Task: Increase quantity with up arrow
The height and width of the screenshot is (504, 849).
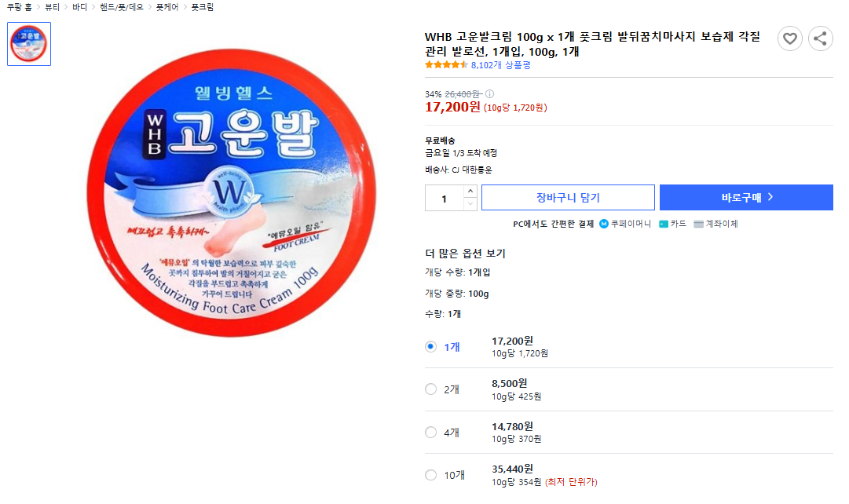Action: pos(471,191)
